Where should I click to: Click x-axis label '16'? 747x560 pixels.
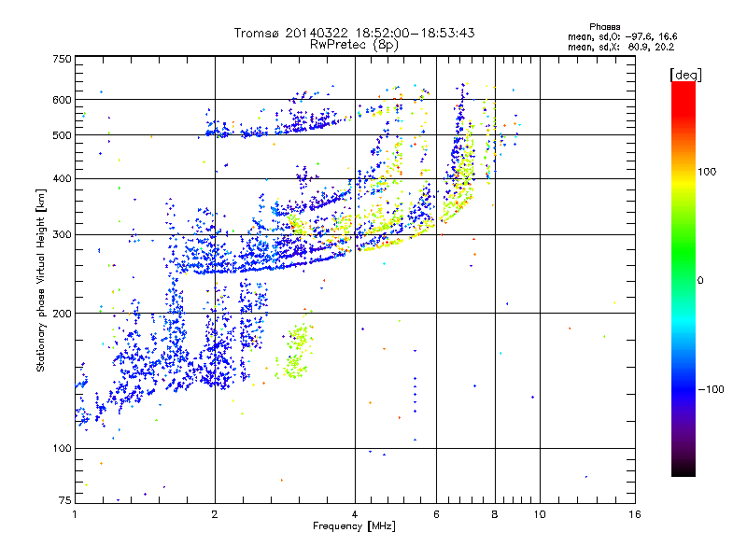[635, 514]
